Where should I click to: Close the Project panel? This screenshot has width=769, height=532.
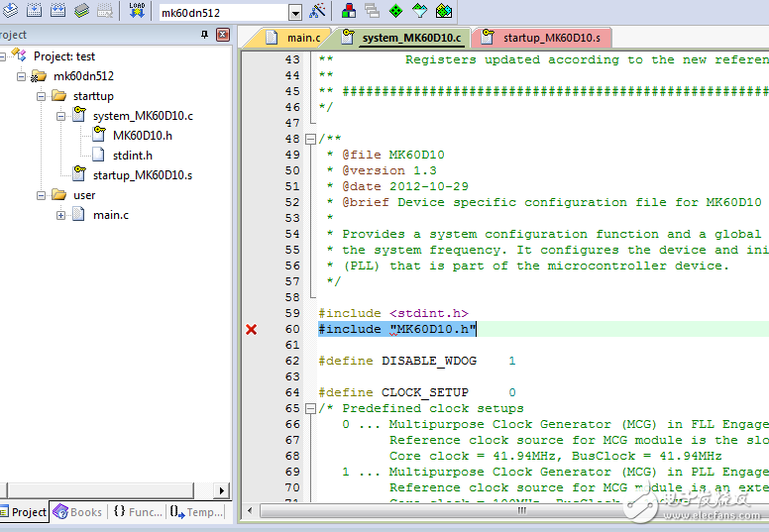coord(222,35)
